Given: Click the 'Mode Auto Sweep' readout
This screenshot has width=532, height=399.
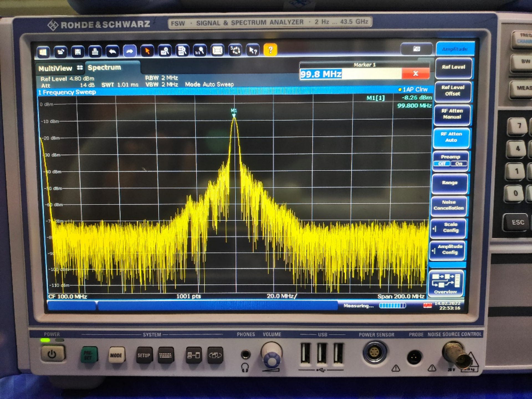Looking at the screenshot, I should click(209, 84).
